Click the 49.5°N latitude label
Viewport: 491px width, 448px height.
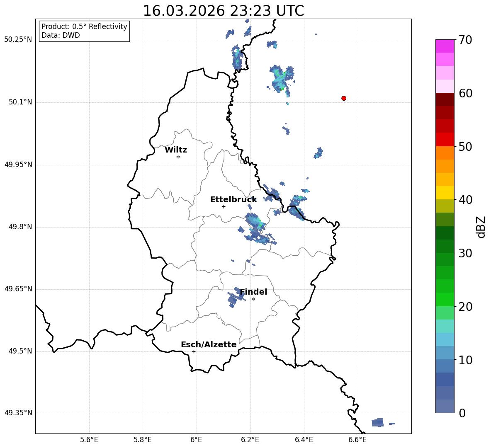20,351
